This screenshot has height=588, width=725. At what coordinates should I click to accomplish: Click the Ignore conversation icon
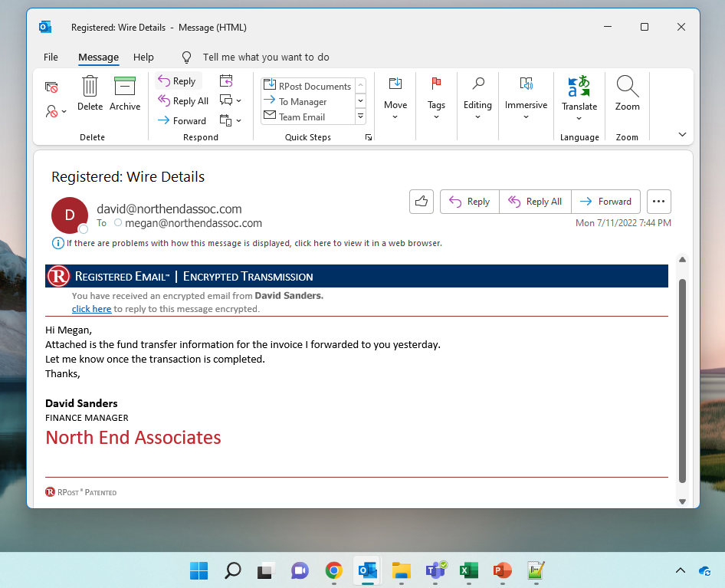(x=51, y=87)
